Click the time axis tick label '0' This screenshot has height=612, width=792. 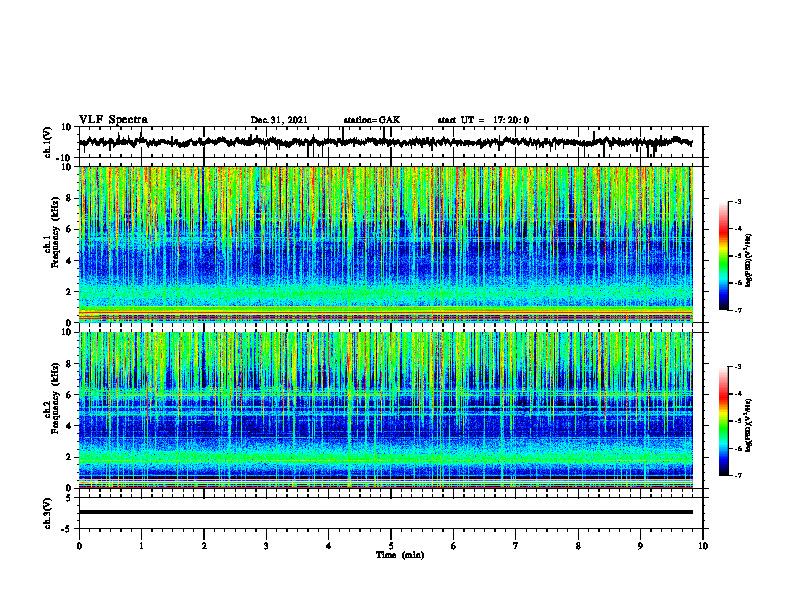(79, 546)
